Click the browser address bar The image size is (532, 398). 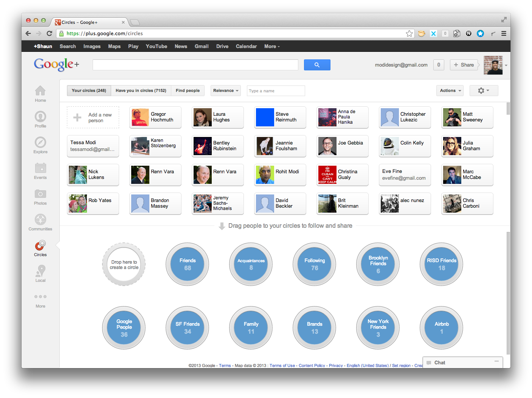[x=234, y=34]
